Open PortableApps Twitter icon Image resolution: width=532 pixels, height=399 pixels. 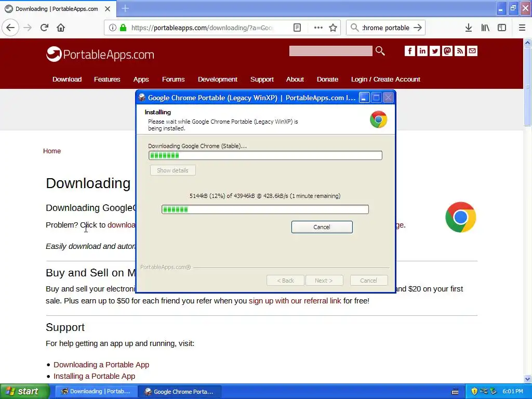435,51
